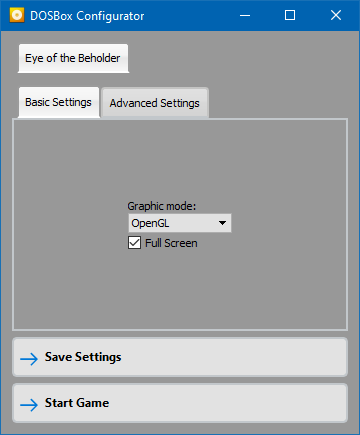This screenshot has width=360, height=435.
Task: Minimize the DOSBox Configurator window
Action: pos(245,15)
